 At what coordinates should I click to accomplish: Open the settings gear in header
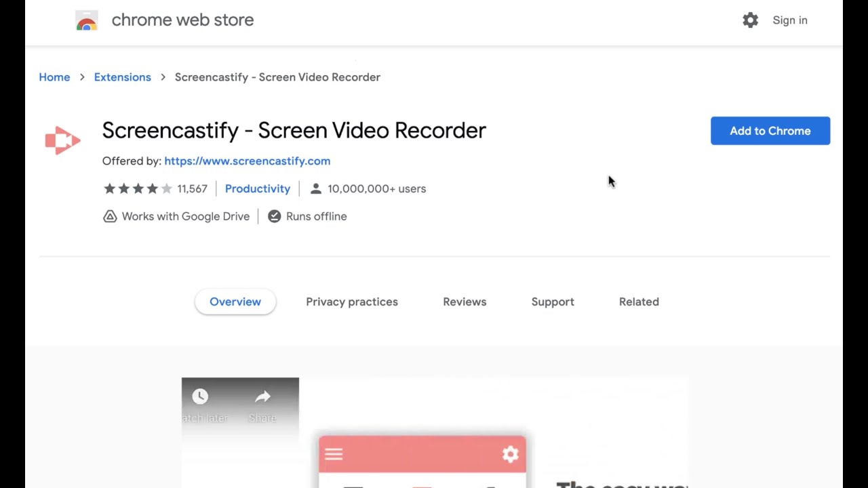[x=750, y=20]
